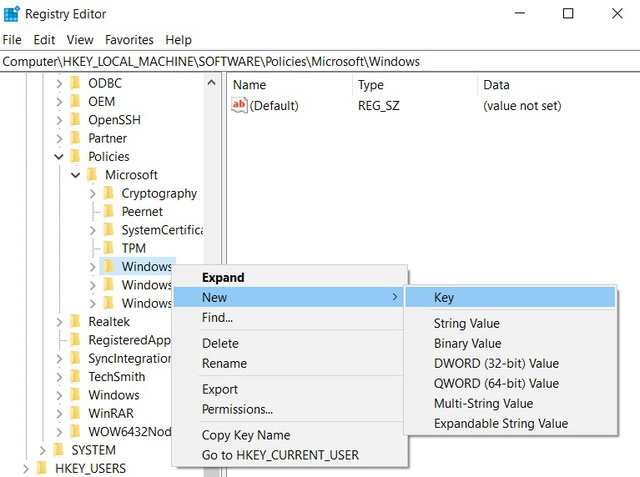Viewport: 640px width, 477px height.
Task: Collapse the Microsoft tree node
Action: (76, 175)
